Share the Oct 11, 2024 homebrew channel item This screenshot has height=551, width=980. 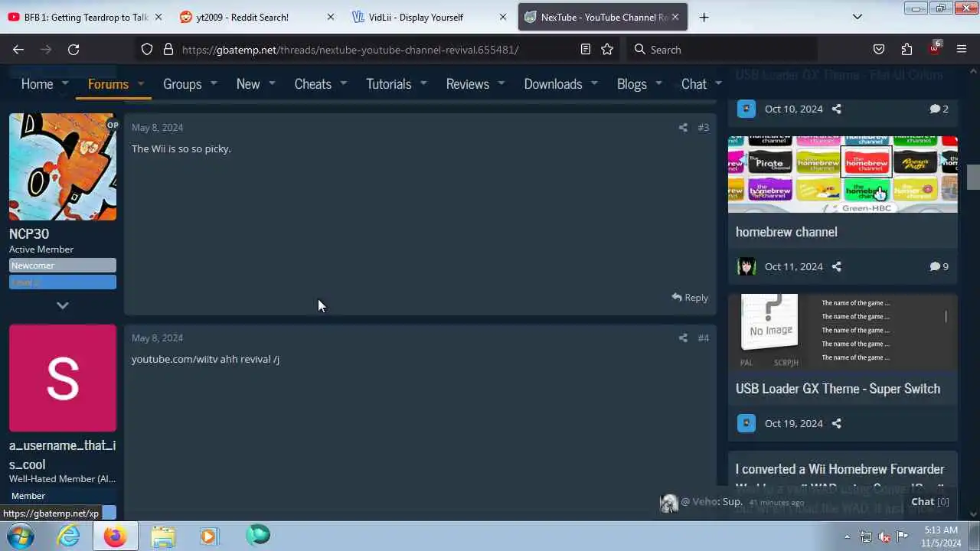tap(836, 266)
